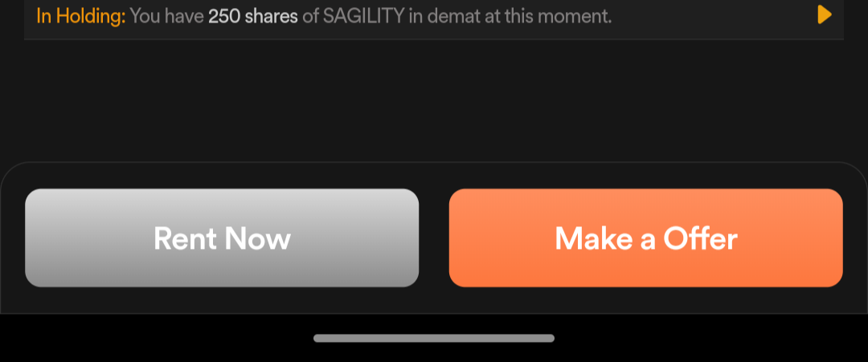The height and width of the screenshot is (362, 868).
Task: Open the In Holding information banner
Action: (434, 16)
